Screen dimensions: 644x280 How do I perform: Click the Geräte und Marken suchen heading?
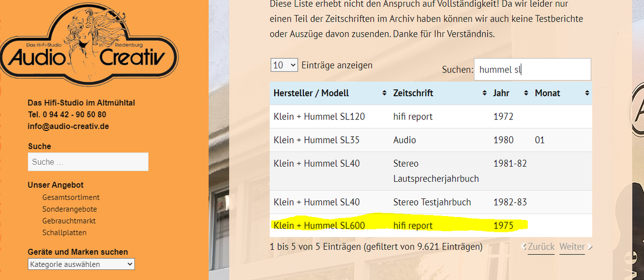(78, 252)
